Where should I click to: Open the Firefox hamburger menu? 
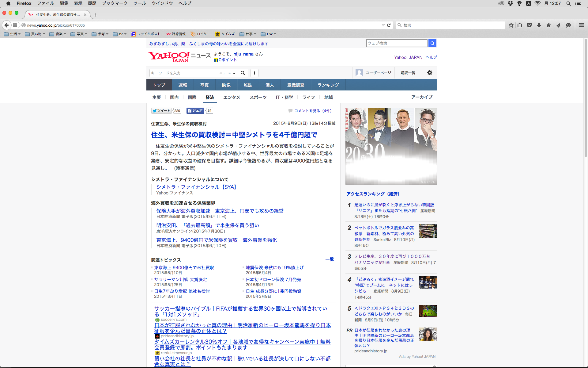coord(581,25)
